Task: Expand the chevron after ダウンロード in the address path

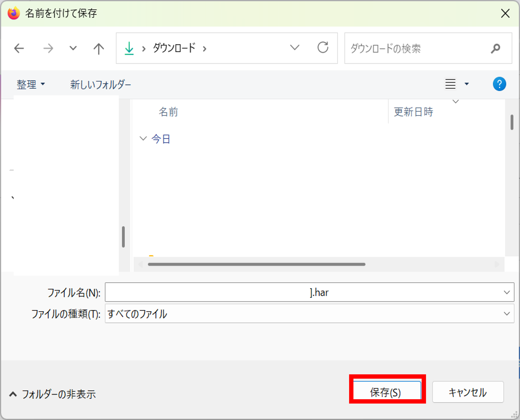Action: click(x=205, y=49)
